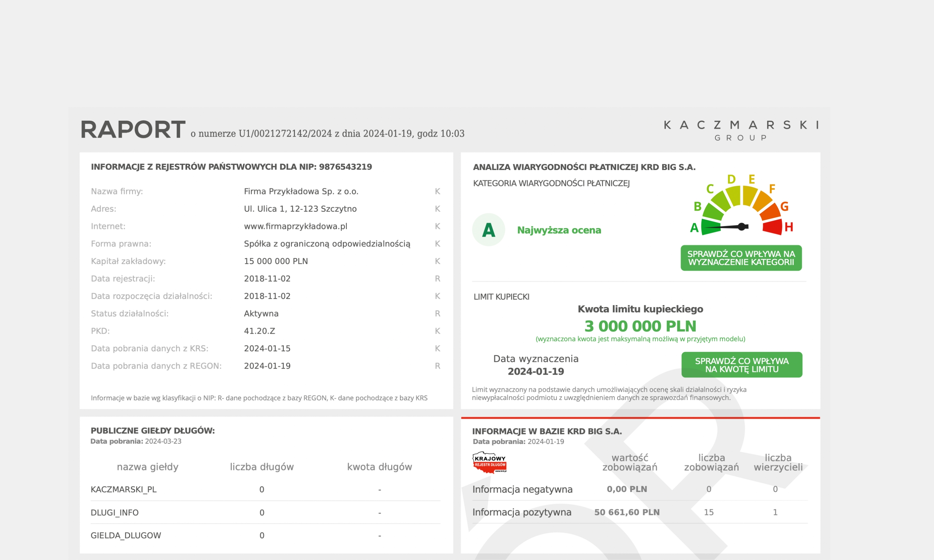This screenshot has height=560, width=934.
Task: Click 'Spółka z ograniczoną odpowiedzialnością' value
Action: 327,244
